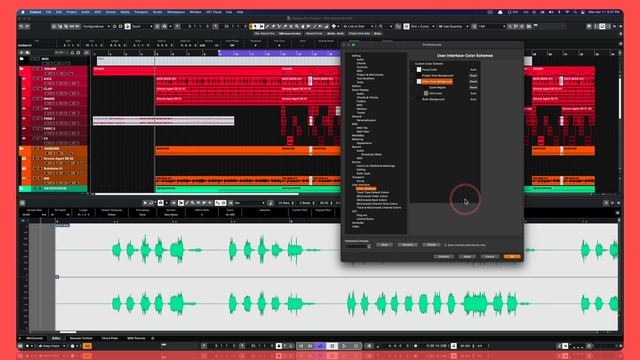The width and height of the screenshot is (640, 360).
Task: Click Cancel in Preferences dialog
Action: click(490, 256)
